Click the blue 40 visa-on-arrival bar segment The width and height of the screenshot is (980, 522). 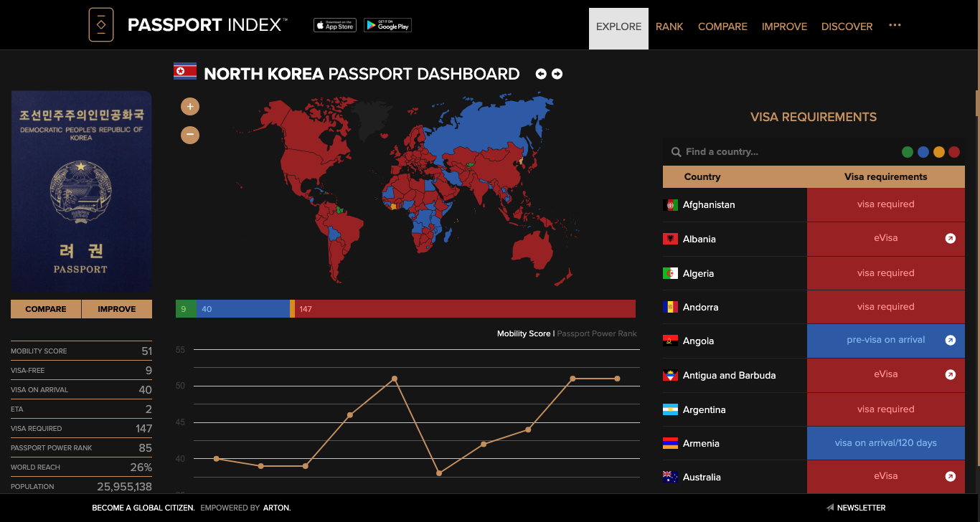pos(242,309)
